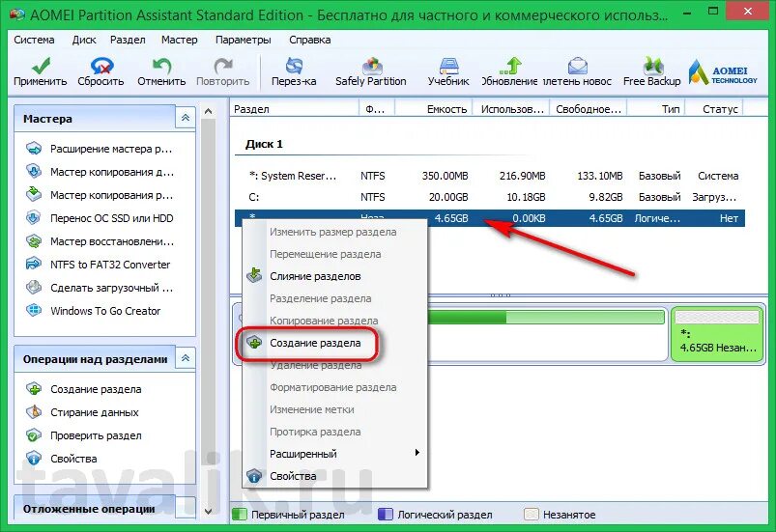The height and width of the screenshot is (532, 776).
Task: Sort by the Ф... file system column header
Action: click(376, 109)
